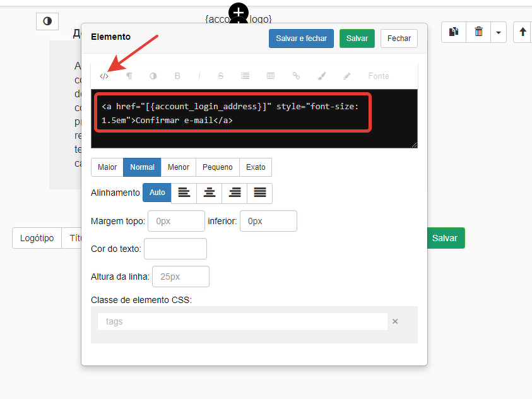532x399 pixels.
Task: Insert a link using chain icon
Action: tap(296, 76)
